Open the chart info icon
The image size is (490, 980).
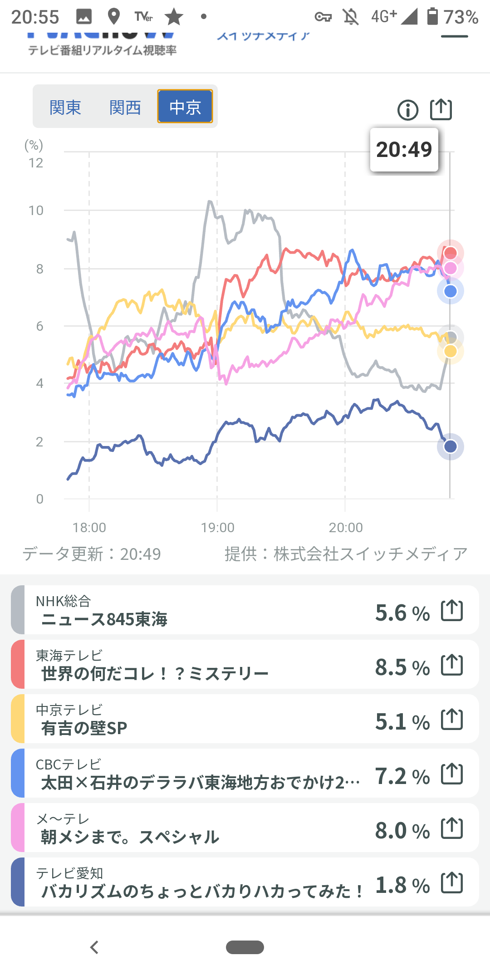[x=407, y=110]
